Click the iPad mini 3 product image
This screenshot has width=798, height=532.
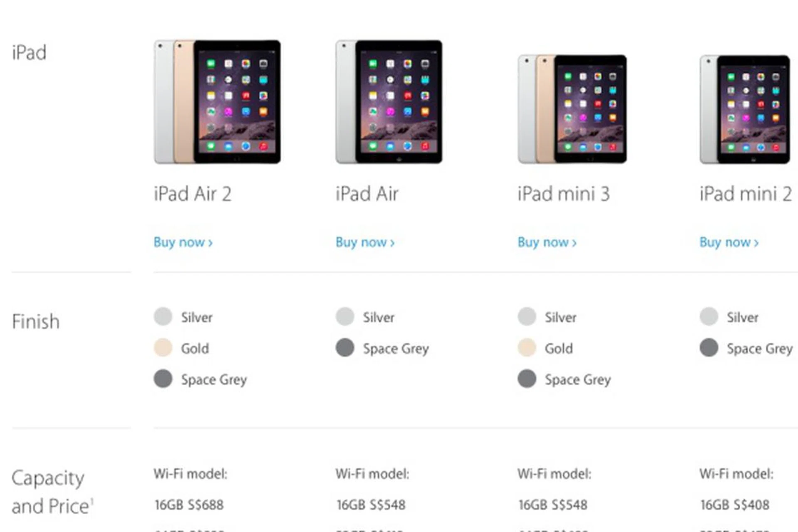(x=572, y=109)
